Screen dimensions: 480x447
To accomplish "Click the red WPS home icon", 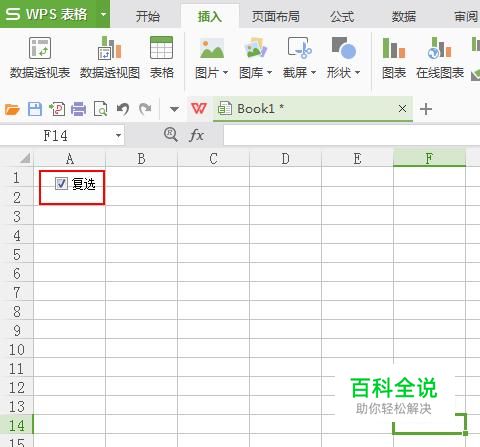I will click(x=199, y=108).
